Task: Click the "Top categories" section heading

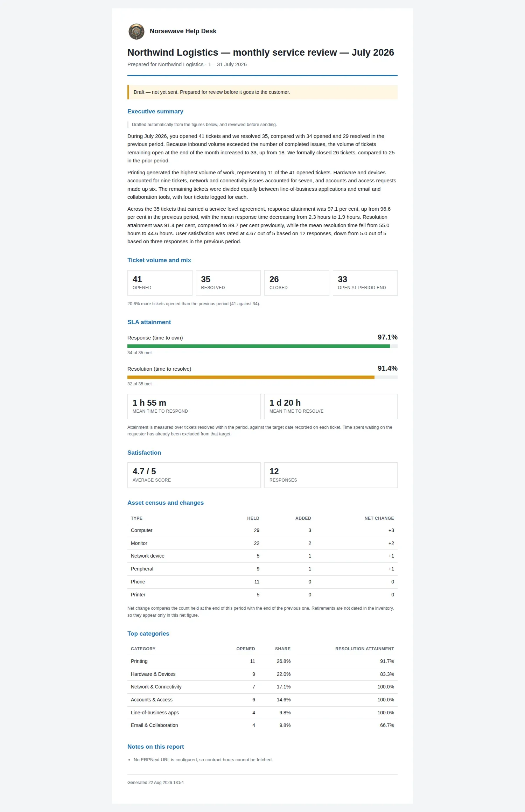Action: tap(148, 633)
